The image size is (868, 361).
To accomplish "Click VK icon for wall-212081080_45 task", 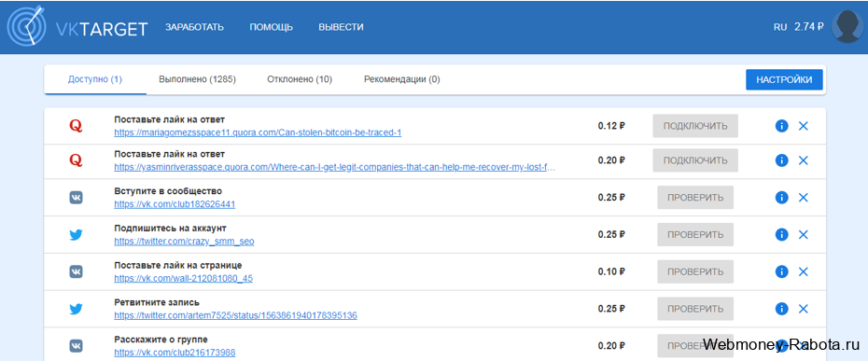I will [x=76, y=271].
